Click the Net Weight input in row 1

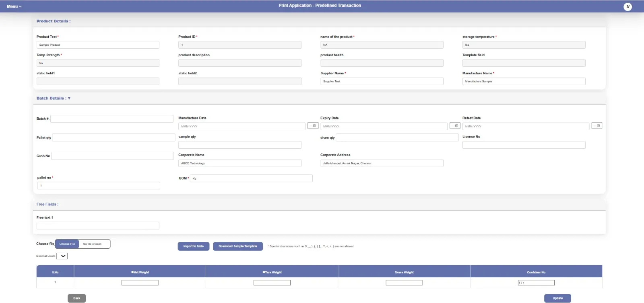point(140,283)
